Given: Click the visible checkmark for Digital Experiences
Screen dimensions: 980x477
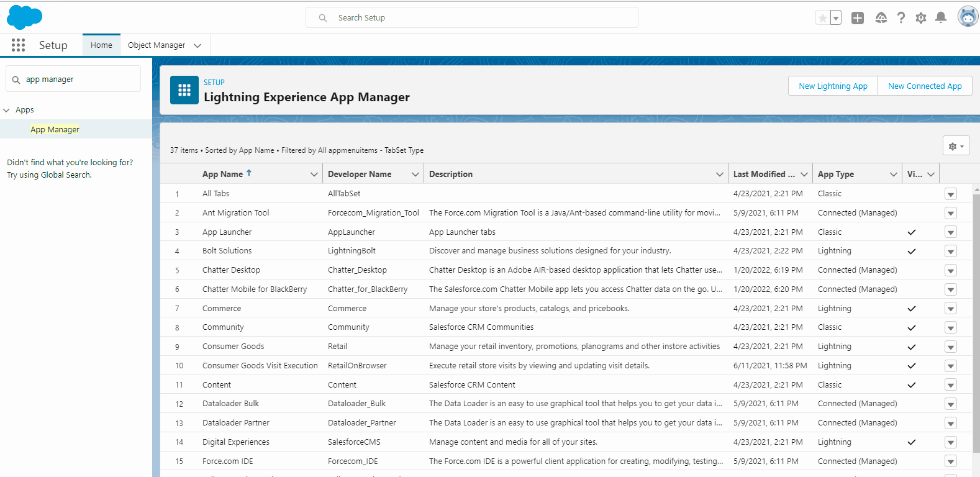Looking at the screenshot, I should point(912,442).
